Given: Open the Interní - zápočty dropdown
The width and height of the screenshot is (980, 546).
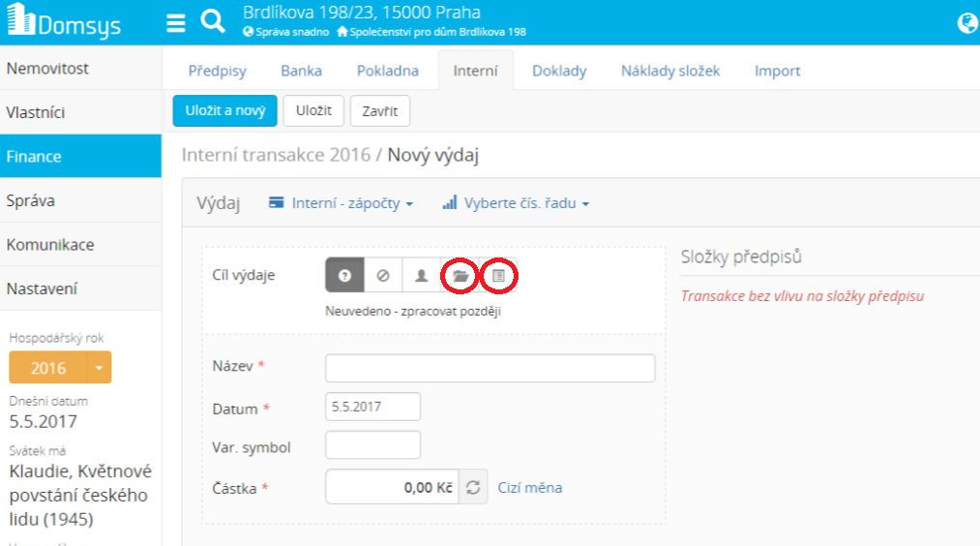Looking at the screenshot, I should [342, 203].
